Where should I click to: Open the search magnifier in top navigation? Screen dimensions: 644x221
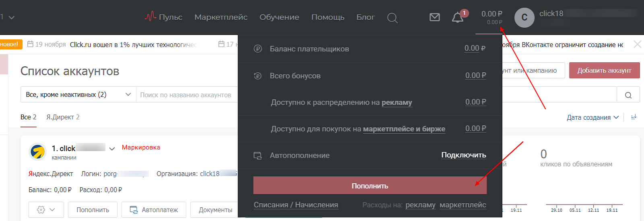(x=392, y=18)
